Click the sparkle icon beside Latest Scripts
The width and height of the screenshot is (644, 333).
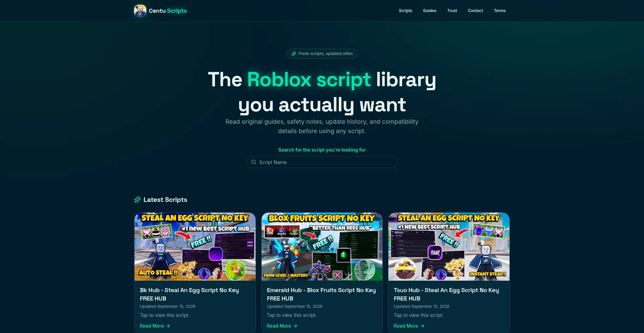(x=138, y=200)
